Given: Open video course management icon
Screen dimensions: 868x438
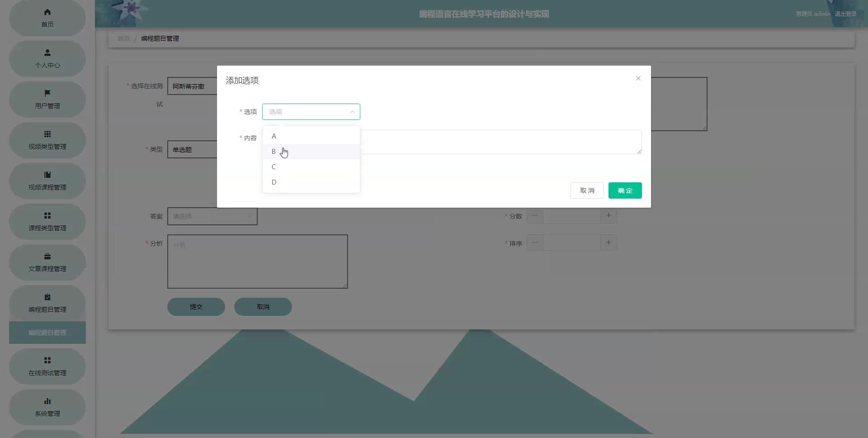Looking at the screenshot, I should (47, 175).
